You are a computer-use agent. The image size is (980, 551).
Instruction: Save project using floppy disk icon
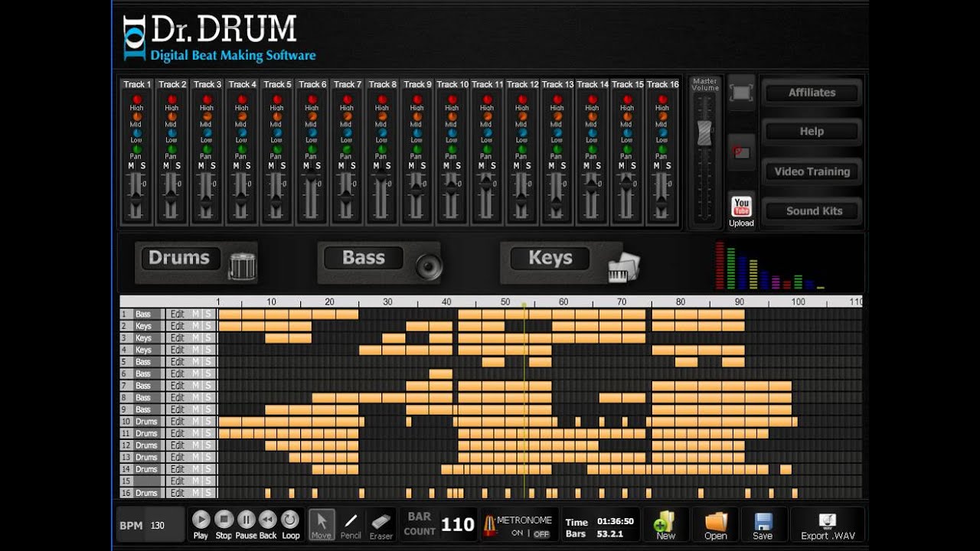click(763, 525)
